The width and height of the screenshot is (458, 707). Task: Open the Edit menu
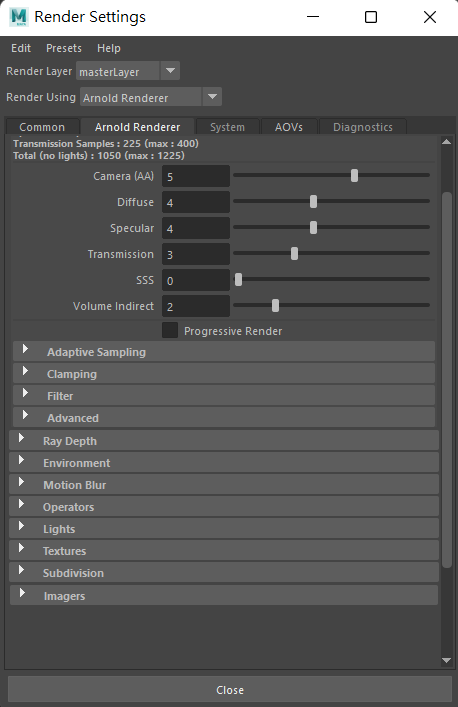tap(21, 48)
